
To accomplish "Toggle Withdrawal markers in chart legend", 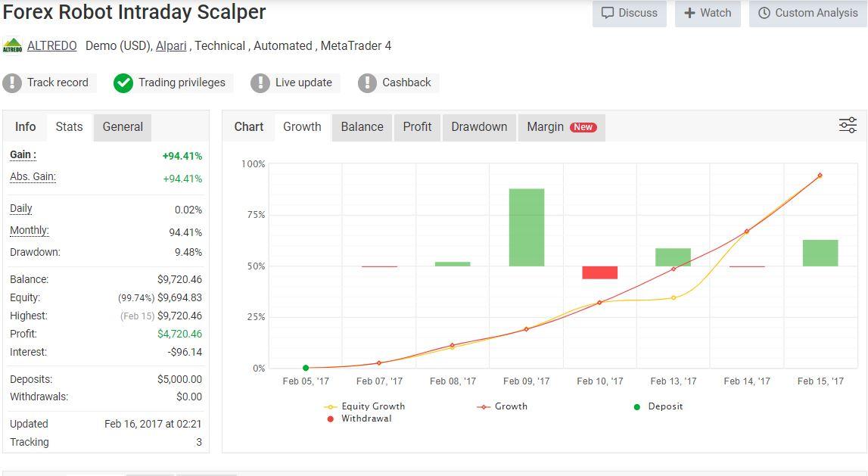I will click(x=359, y=418).
